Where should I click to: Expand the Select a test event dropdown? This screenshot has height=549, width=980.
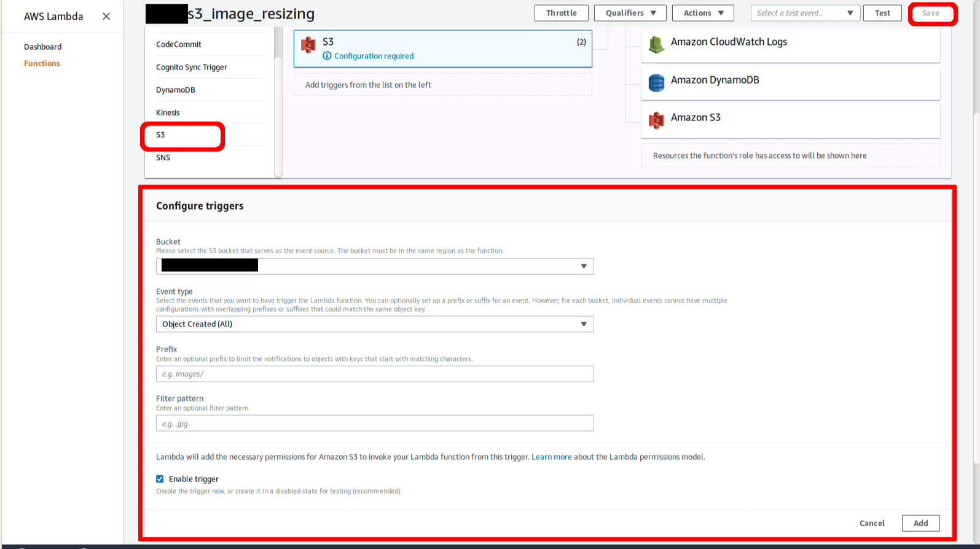[x=805, y=13]
